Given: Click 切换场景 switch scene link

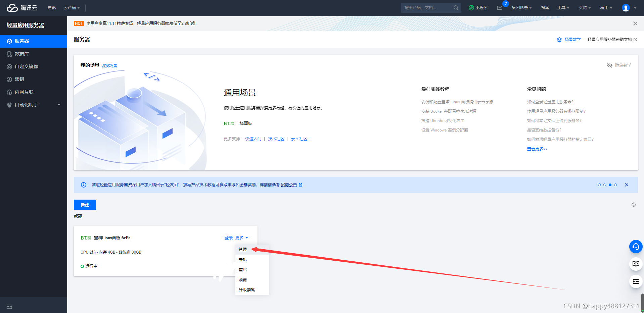Looking at the screenshot, I should [x=109, y=66].
